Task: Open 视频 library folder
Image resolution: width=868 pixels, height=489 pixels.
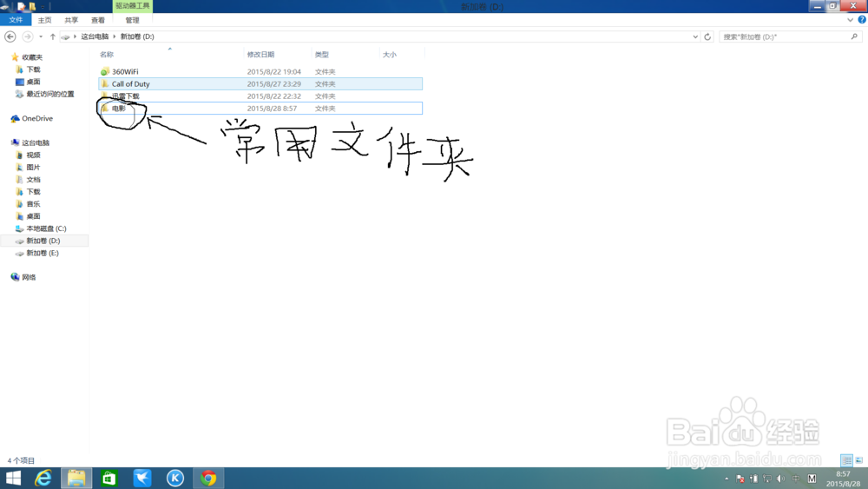Action: (33, 155)
